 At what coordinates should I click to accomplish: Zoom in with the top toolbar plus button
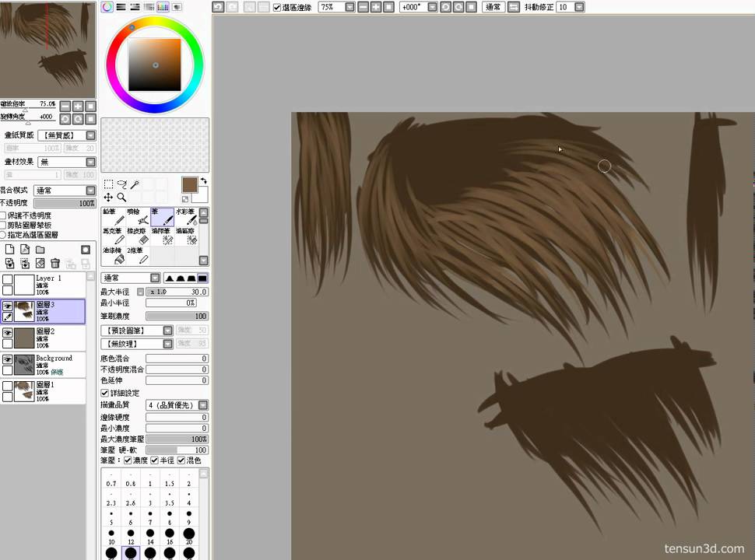pyautogui.click(x=376, y=7)
